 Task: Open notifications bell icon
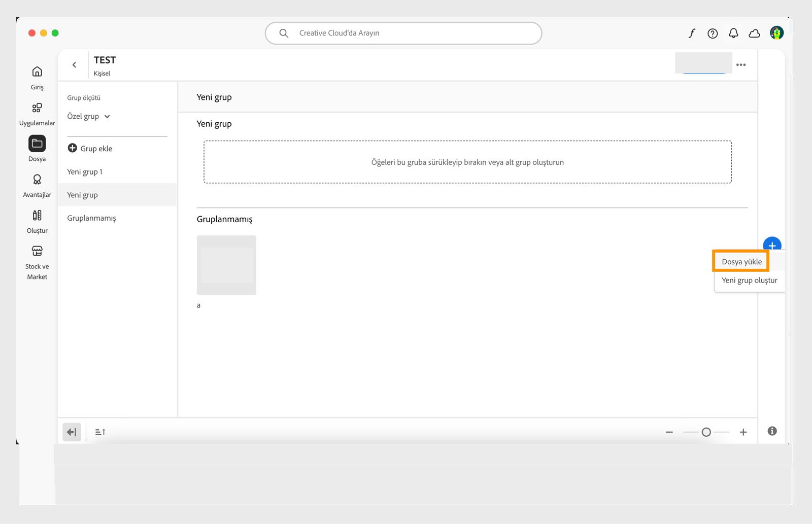click(733, 33)
